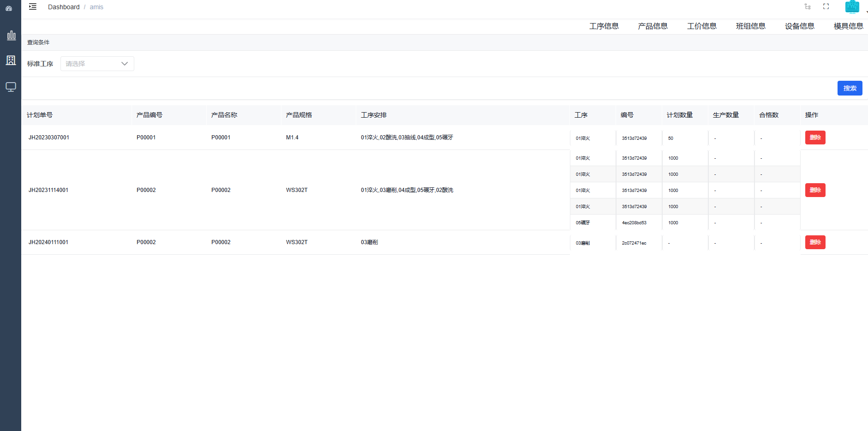Click the code 2c072471ec cell
This screenshot has width=868, height=431.
(x=634, y=243)
